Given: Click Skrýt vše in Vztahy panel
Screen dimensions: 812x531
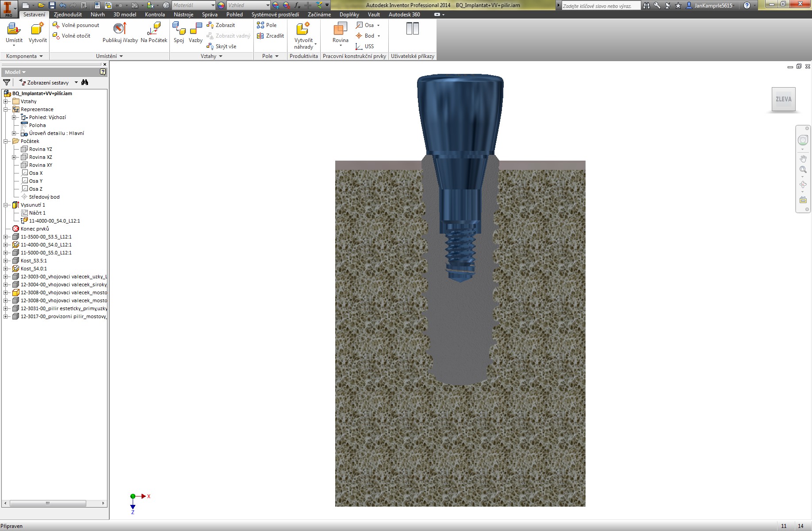Looking at the screenshot, I should 221,46.
